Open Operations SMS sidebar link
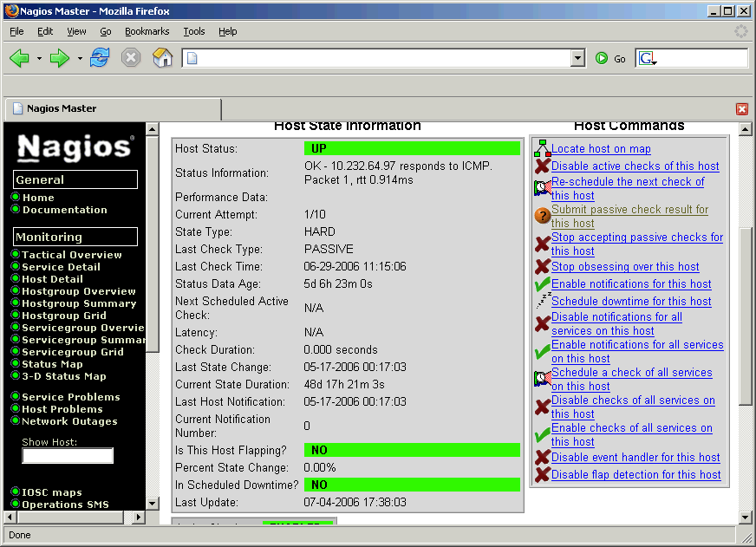 click(65, 505)
